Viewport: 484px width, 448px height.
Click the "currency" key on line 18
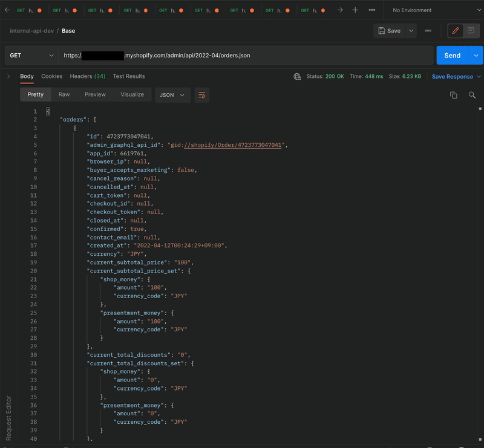103,255
